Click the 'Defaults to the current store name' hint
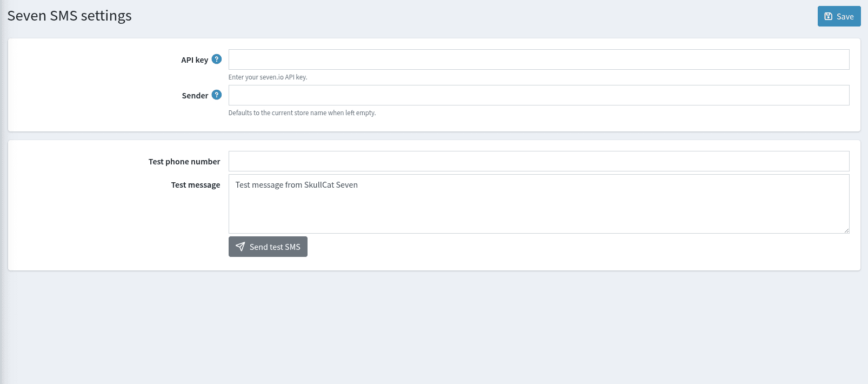Viewport: 868px width, 384px height. point(302,113)
